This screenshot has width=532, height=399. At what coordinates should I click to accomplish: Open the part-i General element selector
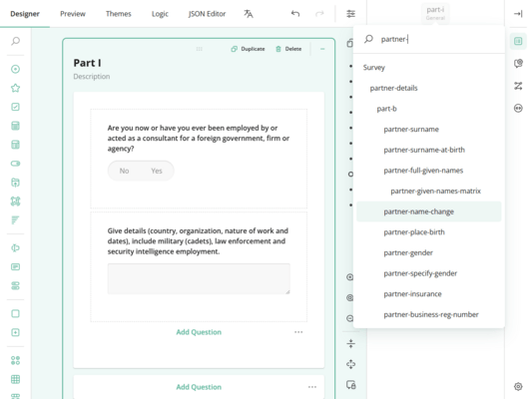point(435,14)
